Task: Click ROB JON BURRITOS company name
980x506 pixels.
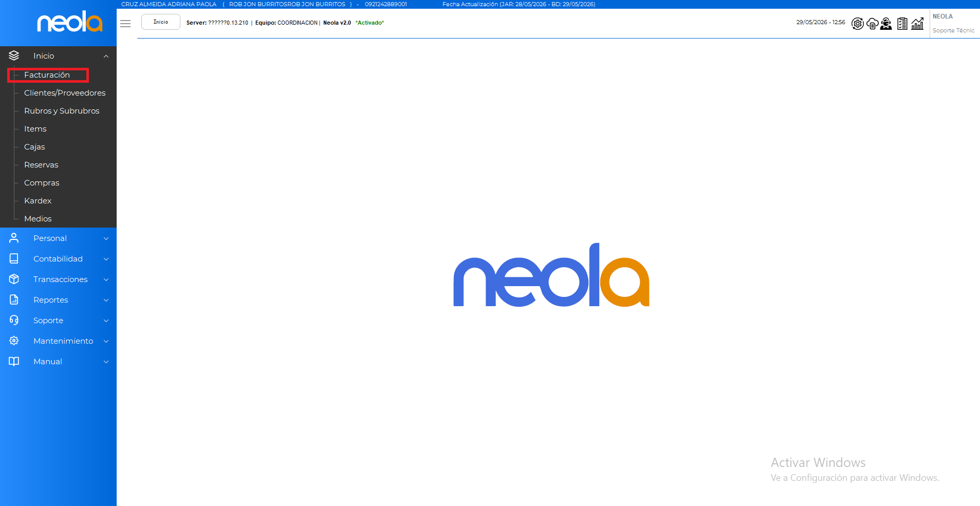Action: tap(287, 4)
